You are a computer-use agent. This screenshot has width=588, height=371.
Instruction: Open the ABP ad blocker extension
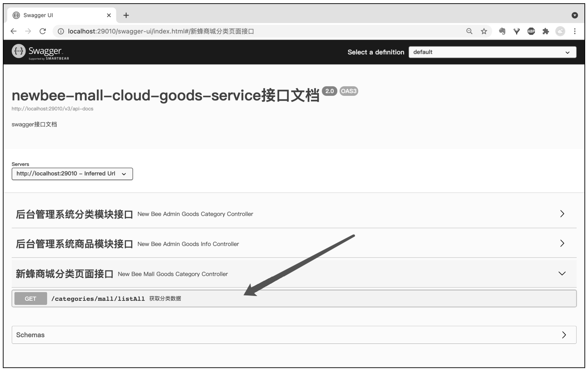click(x=531, y=31)
